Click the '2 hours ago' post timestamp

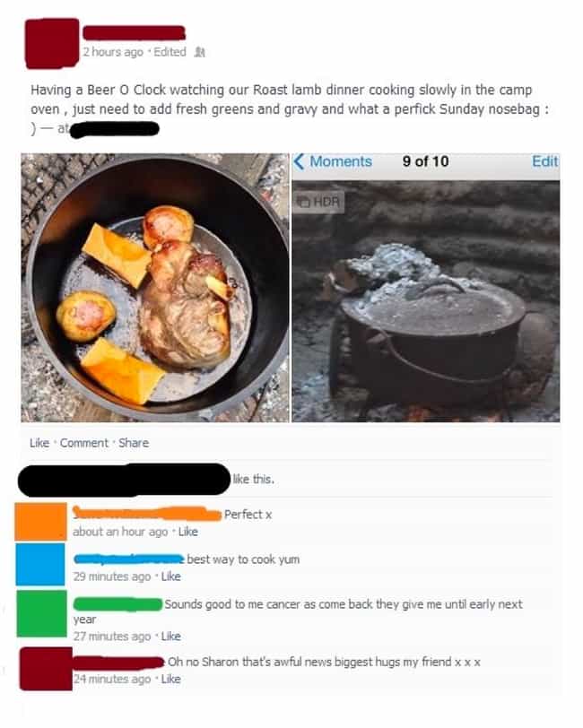(113, 52)
